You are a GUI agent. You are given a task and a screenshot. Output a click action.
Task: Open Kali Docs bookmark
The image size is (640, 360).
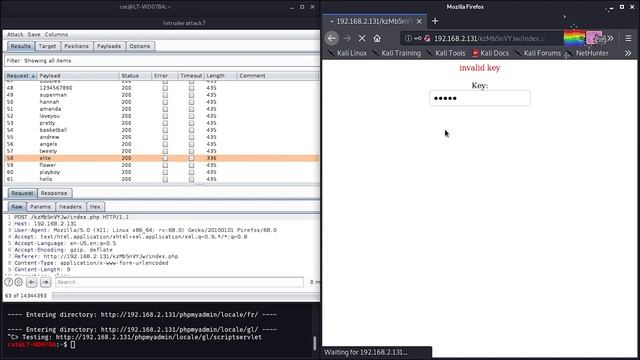[x=491, y=53]
